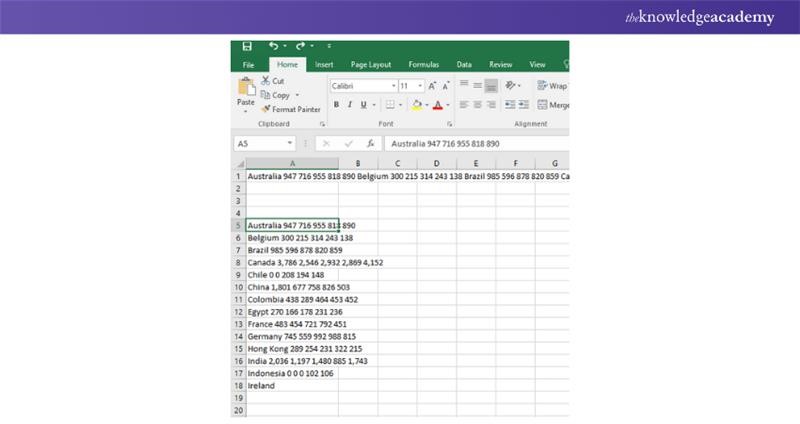The image size is (800, 424).
Task: Open the Calibri font name dropdown
Action: click(x=393, y=86)
